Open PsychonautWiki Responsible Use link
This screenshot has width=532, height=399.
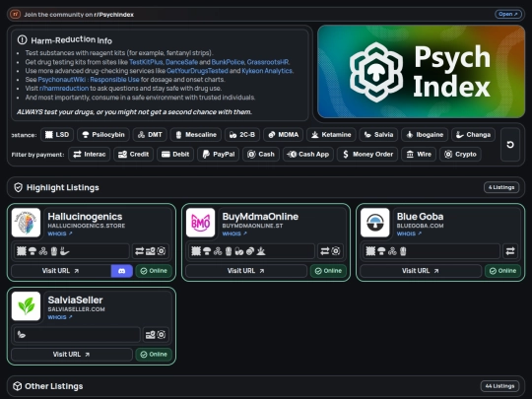[89, 80]
